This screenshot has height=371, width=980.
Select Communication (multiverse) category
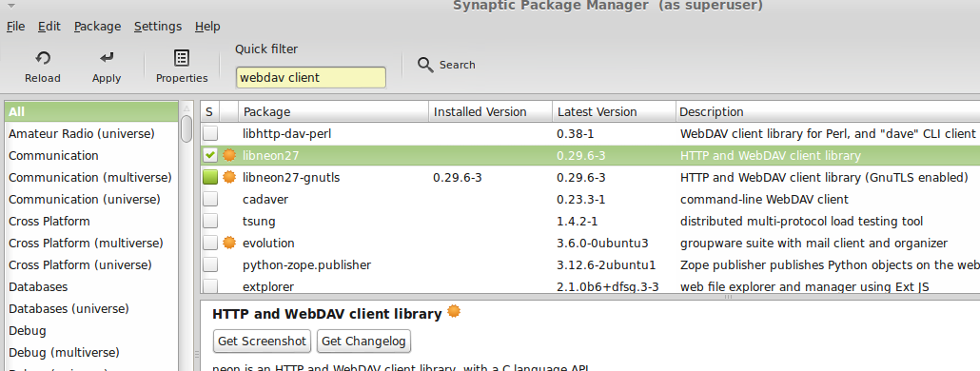[x=92, y=177]
